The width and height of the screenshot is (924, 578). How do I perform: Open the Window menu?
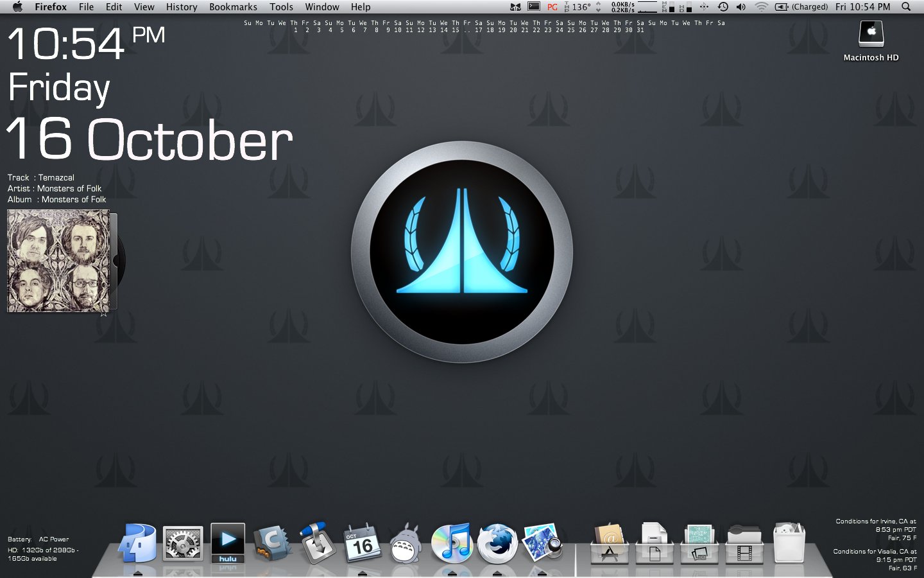coord(322,6)
